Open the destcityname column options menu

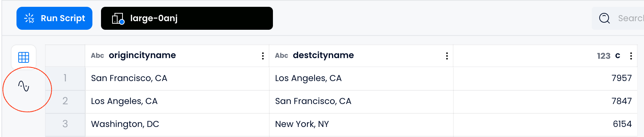(447, 56)
